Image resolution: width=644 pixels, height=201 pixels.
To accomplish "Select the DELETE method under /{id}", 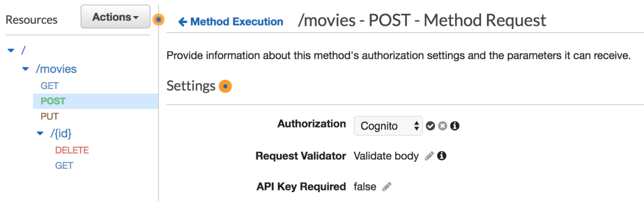I will coord(72,150).
